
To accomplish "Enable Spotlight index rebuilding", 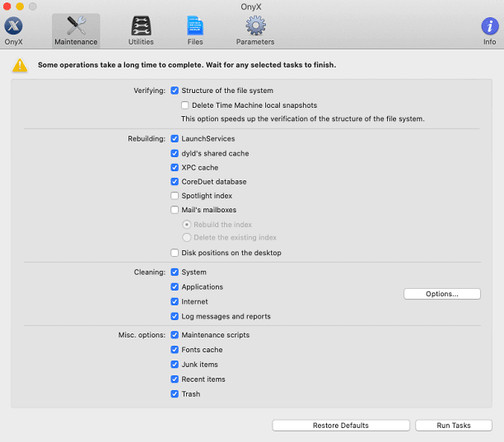I will [175, 196].
